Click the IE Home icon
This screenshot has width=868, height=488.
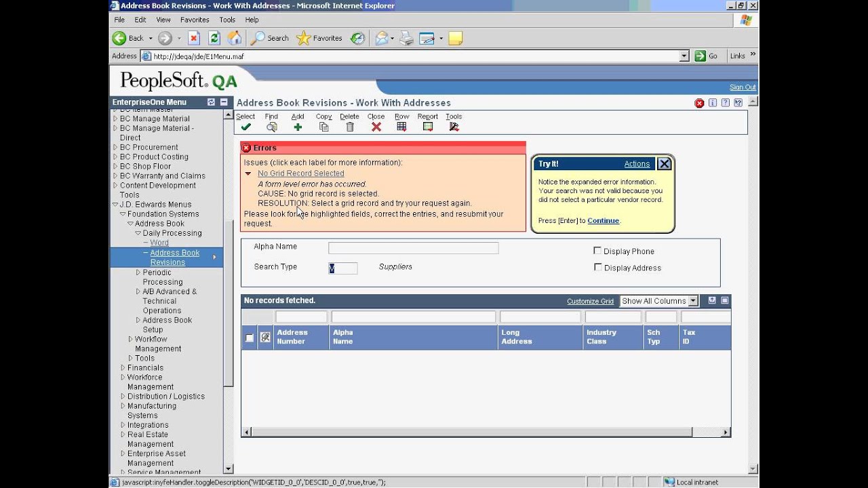[x=234, y=38]
